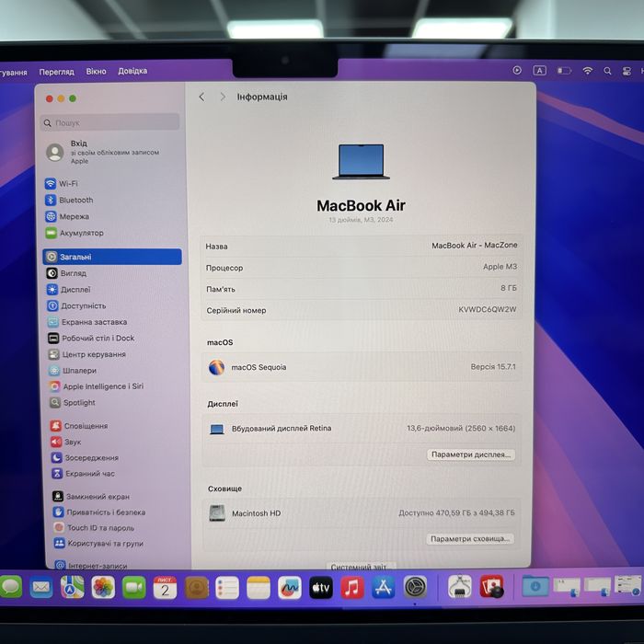Click the input source A icon in menu bar
Image resolution: width=644 pixels, height=644 pixels.
pyautogui.click(x=539, y=70)
